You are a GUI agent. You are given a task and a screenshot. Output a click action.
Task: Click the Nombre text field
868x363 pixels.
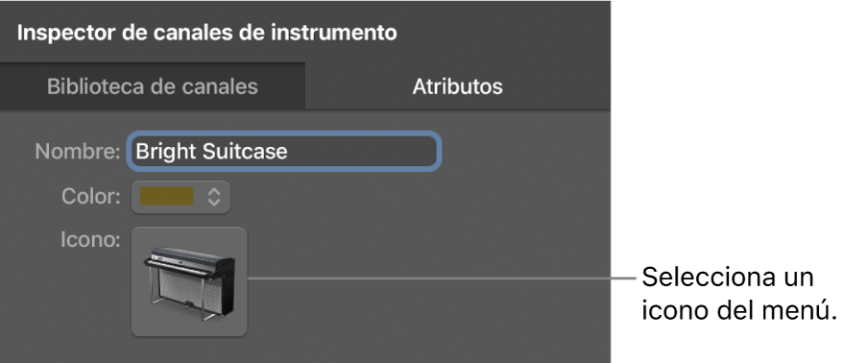coord(284,151)
